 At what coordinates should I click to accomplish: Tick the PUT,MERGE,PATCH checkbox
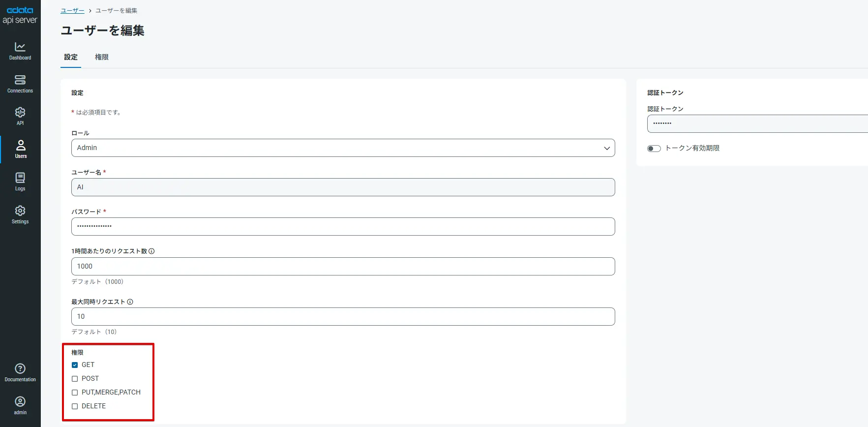(x=75, y=393)
